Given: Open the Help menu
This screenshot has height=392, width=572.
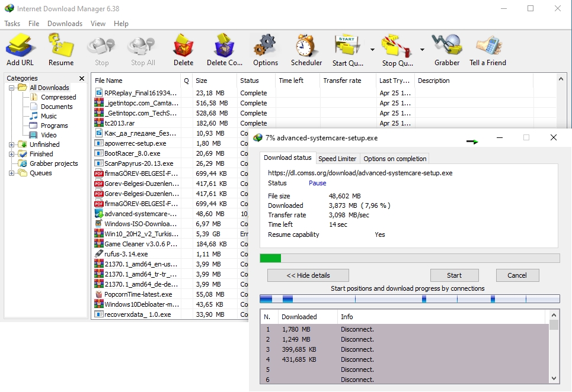Looking at the screenshot, I should (121, 24).
